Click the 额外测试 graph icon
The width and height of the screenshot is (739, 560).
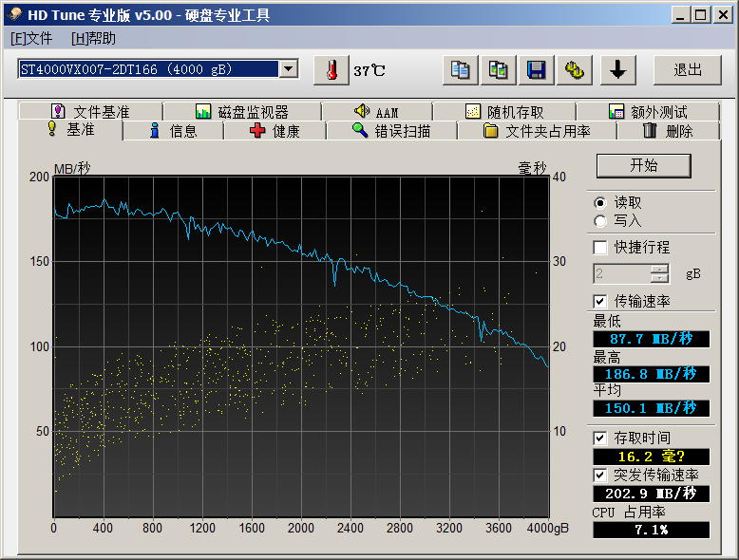pyautogui.click(x=616, y=112)
